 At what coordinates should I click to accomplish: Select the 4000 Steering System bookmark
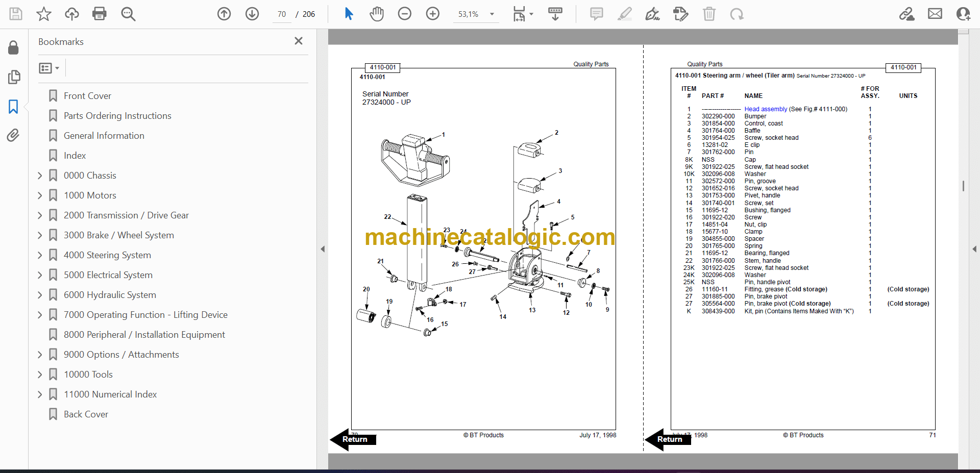pyautogui.click(x=107, y=255)
